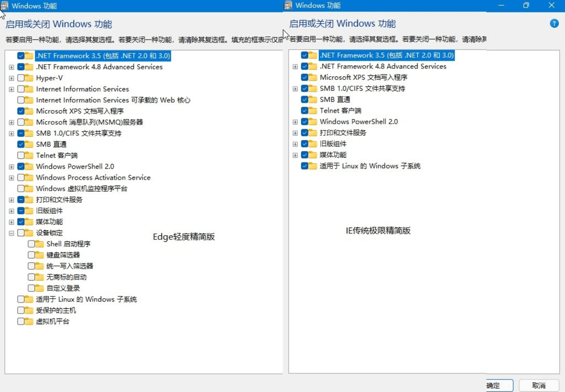Expand Microsoft 消息队列(MSMQ)服务器 node

[x=11, y=122]
